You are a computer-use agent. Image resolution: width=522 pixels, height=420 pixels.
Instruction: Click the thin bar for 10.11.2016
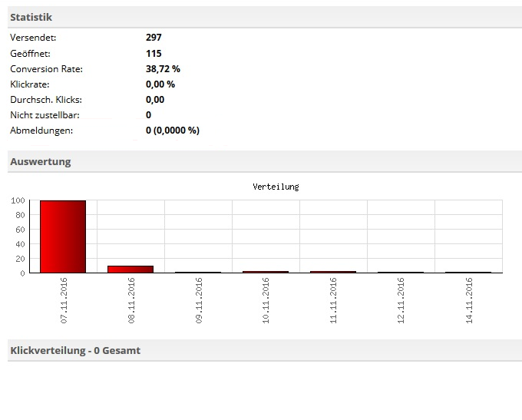coord(266,272)
